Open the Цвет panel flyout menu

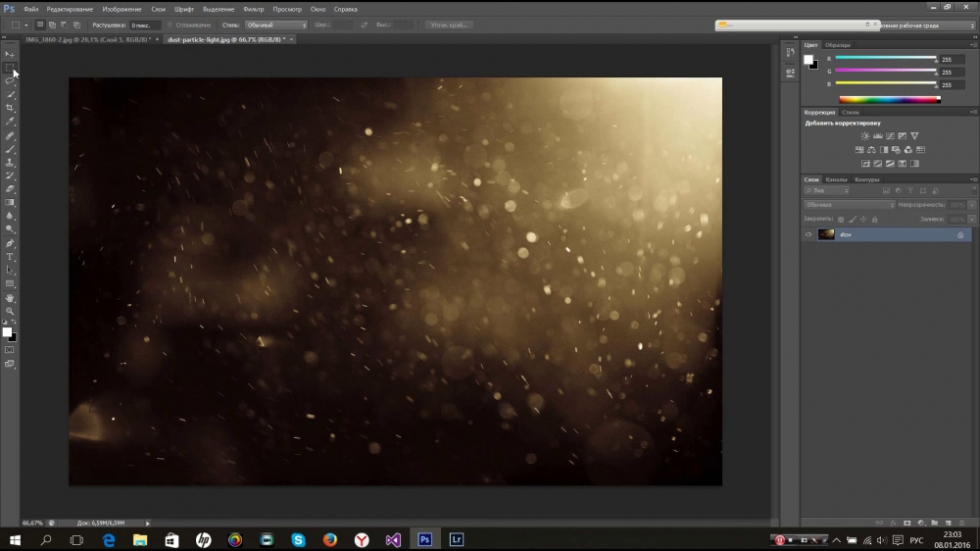[973, 45]
